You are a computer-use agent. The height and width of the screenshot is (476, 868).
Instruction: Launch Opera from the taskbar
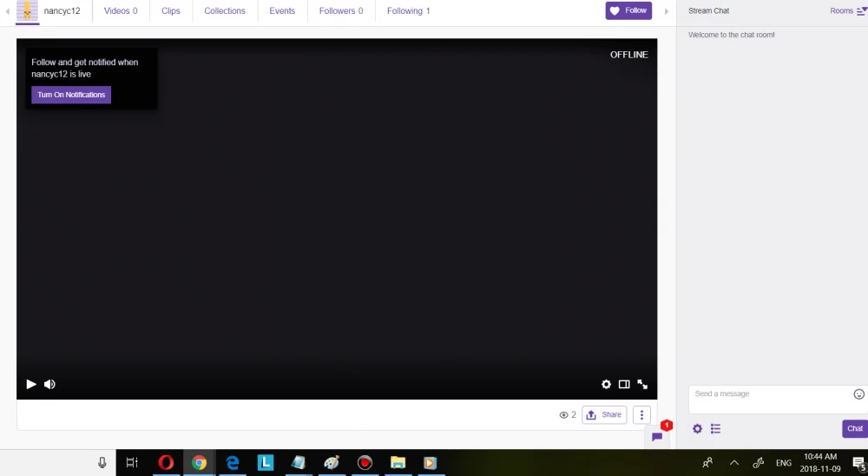point(166,463)
